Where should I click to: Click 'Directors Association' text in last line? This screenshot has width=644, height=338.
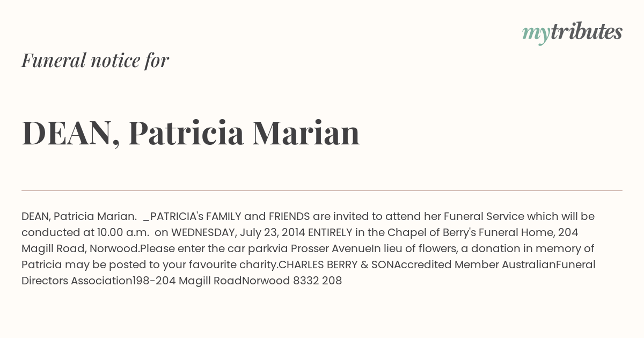[77, 281]
